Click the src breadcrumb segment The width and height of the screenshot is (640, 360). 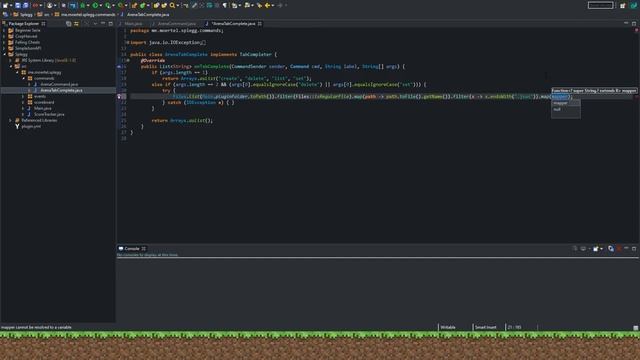point(43,14)
